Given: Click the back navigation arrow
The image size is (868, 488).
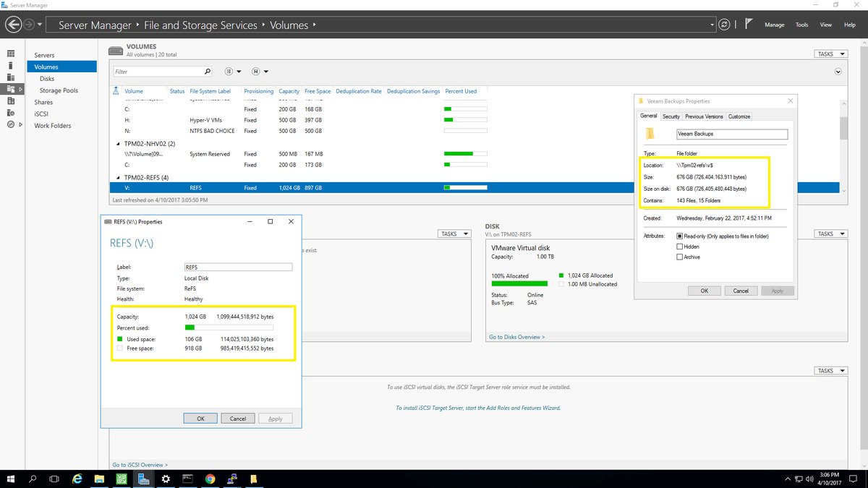Looking at the screenshot, I should coord(13,25).
